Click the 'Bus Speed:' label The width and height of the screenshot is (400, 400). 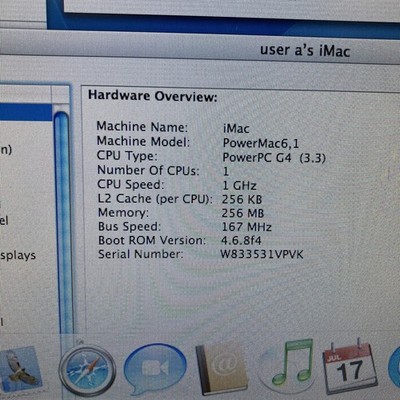tap(129, 227)
